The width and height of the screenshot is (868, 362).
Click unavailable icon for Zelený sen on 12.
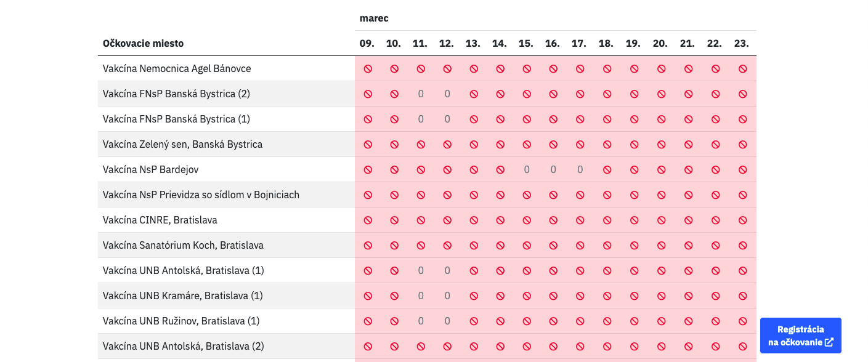click(447, 145)
